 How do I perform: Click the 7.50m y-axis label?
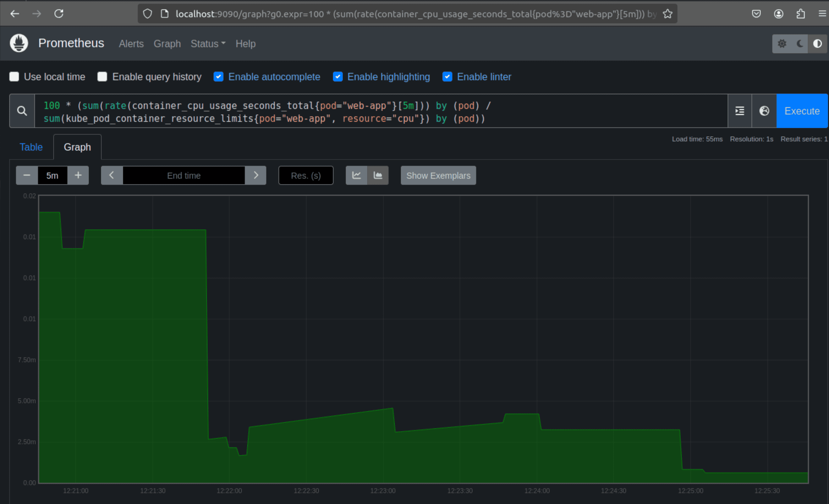tap(27, 360)
